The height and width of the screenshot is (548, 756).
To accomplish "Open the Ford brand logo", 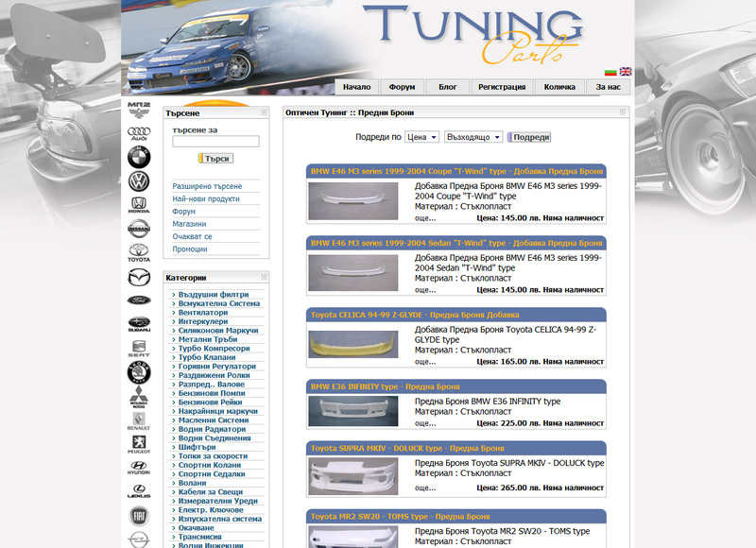I will point(139,300).
